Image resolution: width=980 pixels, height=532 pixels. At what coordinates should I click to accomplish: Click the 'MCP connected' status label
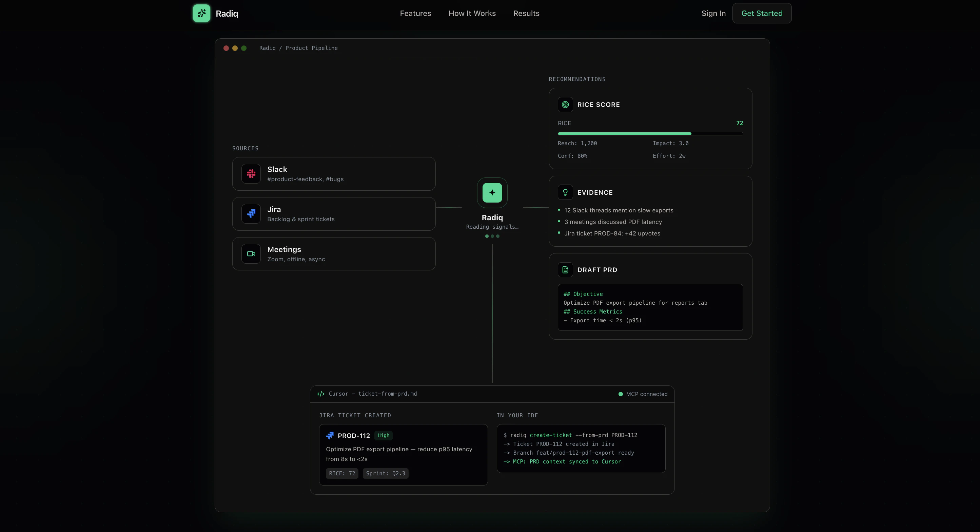click(647, 394)
